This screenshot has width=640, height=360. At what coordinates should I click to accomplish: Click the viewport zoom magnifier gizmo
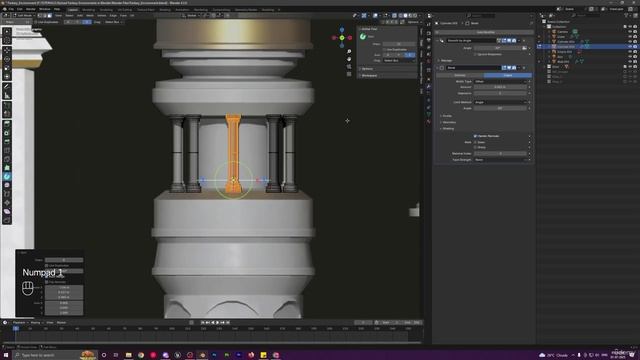pos(349,52)
